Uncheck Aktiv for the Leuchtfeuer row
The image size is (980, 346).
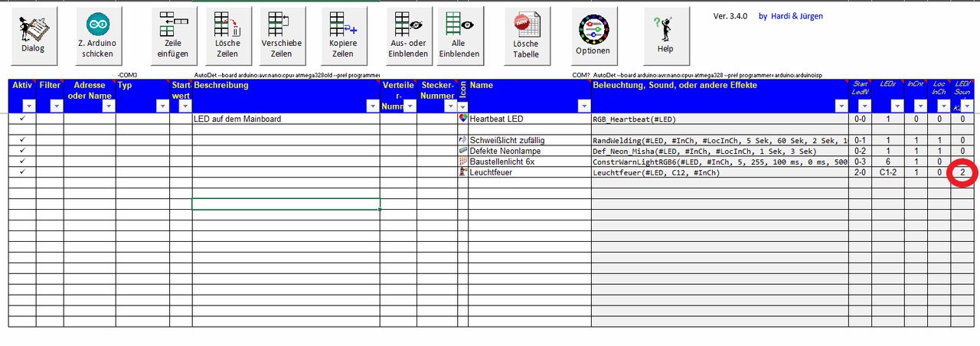pyautogui.click(x=22, y=172)
